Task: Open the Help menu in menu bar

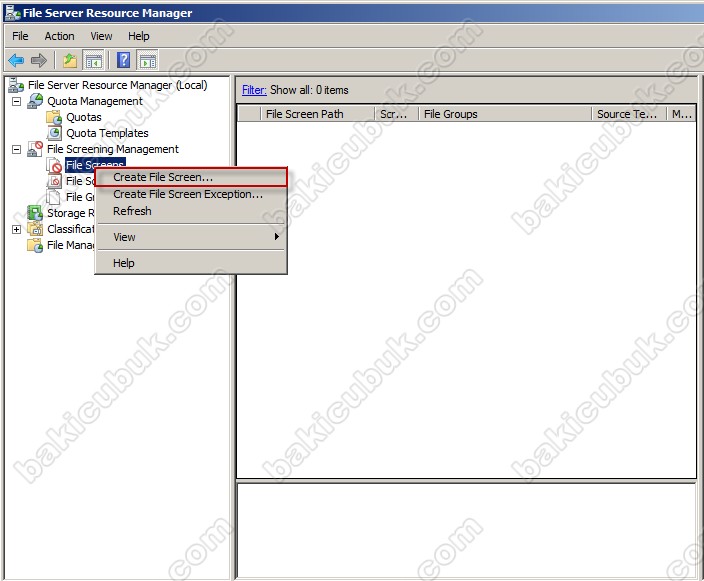Action: (139, 36)
